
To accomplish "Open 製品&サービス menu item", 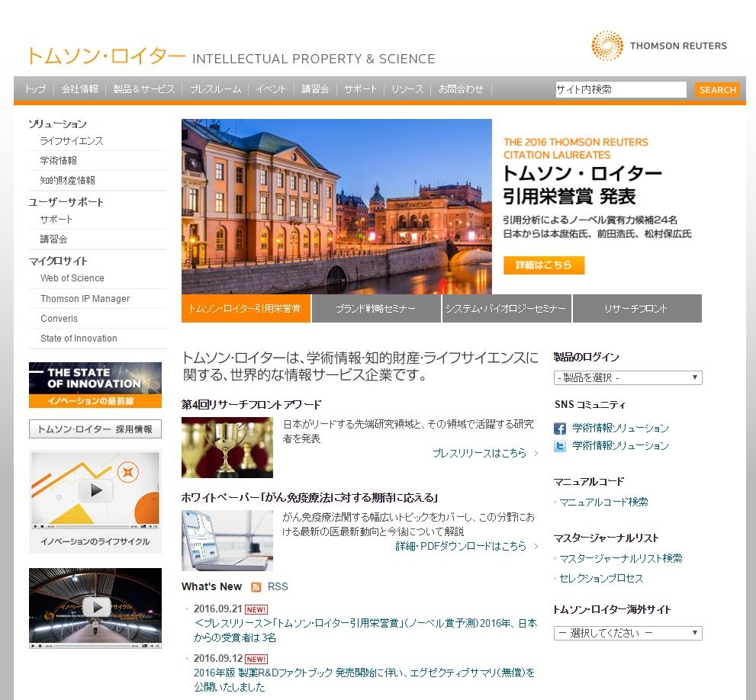I will click(143, 89).
